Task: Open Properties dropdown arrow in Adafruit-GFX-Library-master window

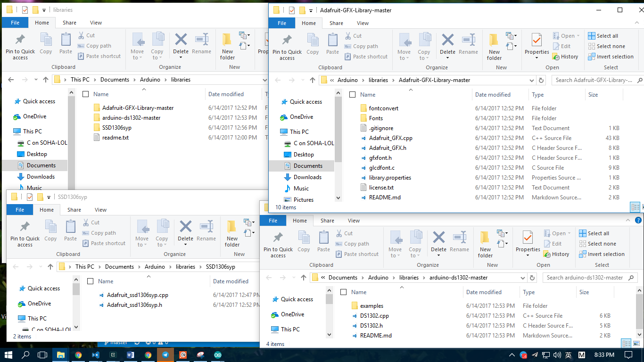Action: point(537,58)
